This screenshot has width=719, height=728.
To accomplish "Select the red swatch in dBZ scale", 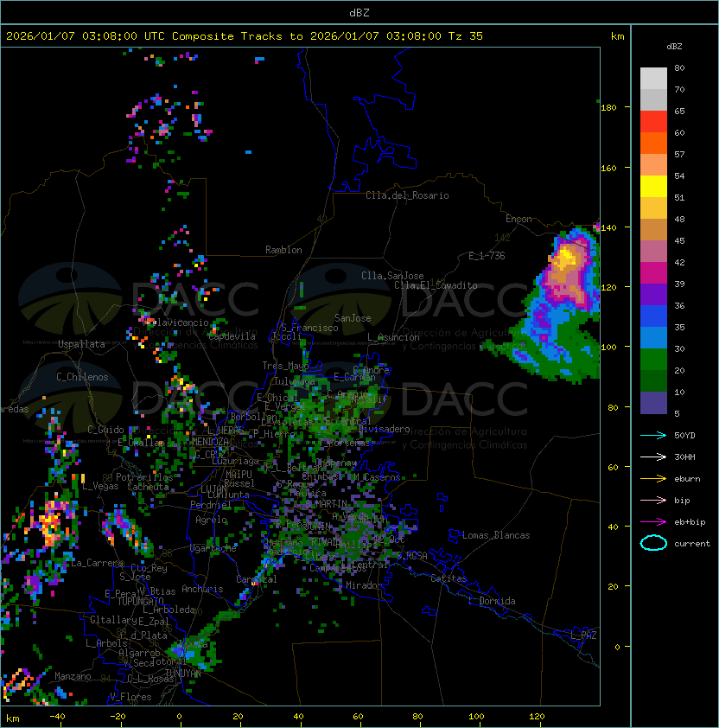I will pyautogui.click(x=653, y=122).
